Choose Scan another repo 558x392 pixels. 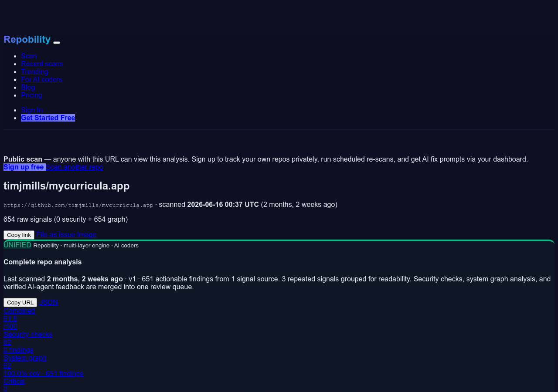coord(75,167)
